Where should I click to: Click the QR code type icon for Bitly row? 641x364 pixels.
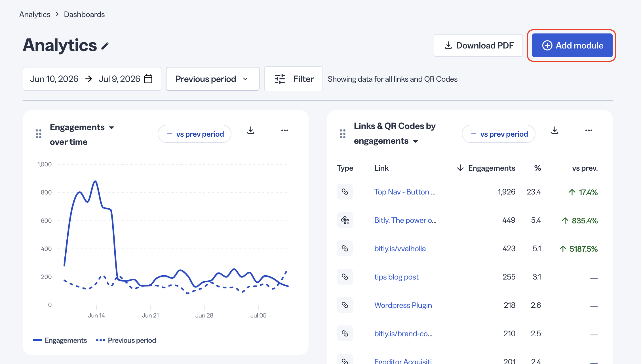[x=345, y=220]
